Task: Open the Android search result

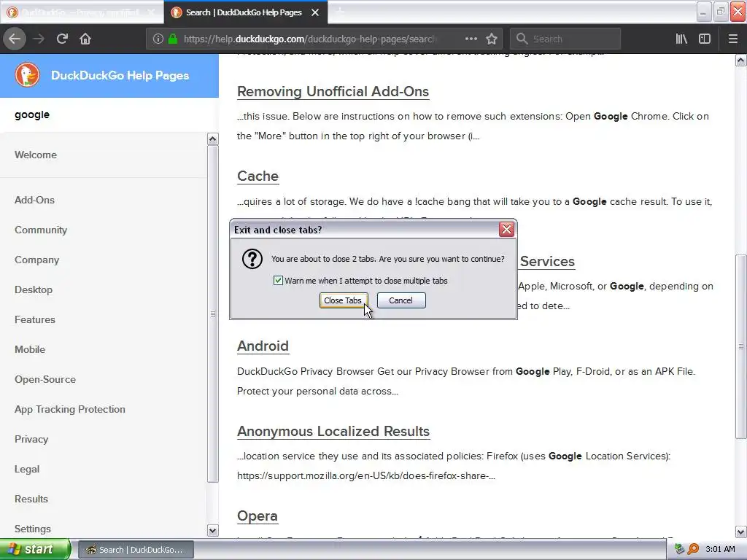Action: 263,346
